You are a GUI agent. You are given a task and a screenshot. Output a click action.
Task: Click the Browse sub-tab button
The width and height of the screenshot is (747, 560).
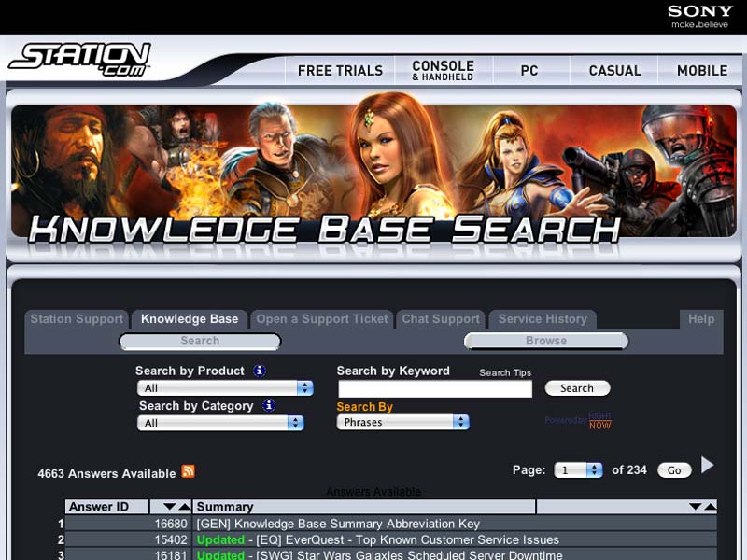point(546,341)
